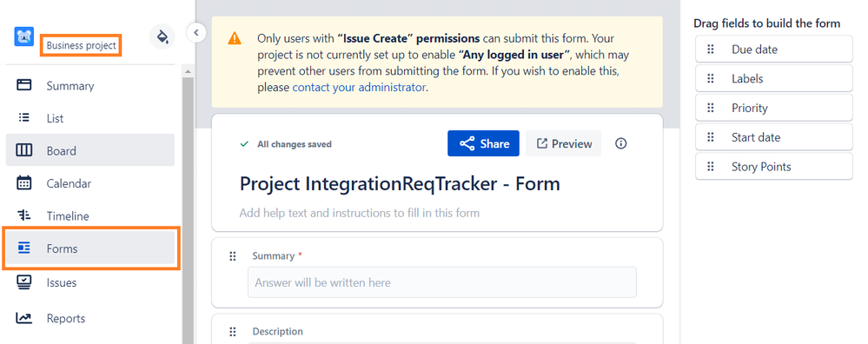Click the help text instructions field

click(360, 213)
